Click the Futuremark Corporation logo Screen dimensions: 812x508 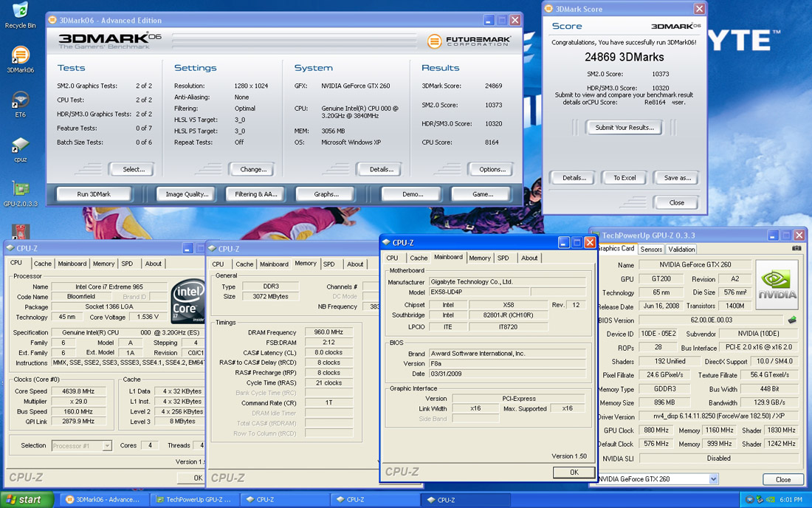[x=469, y=41]
